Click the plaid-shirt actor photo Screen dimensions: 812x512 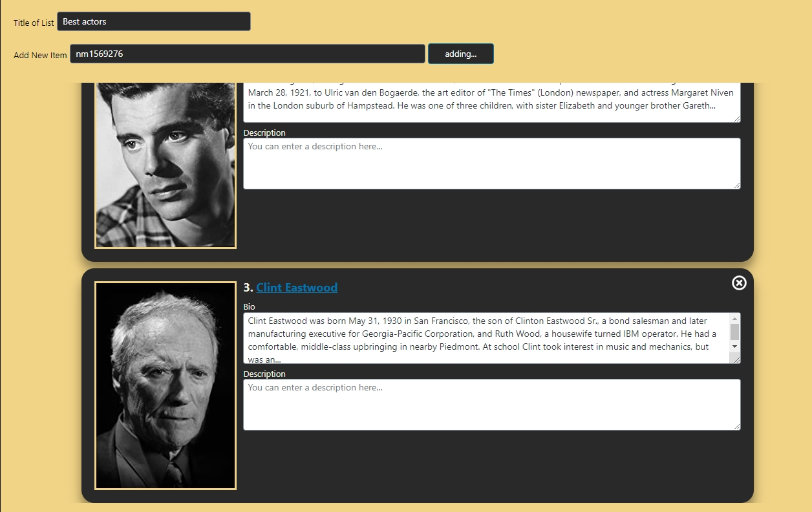coord(166,165)
